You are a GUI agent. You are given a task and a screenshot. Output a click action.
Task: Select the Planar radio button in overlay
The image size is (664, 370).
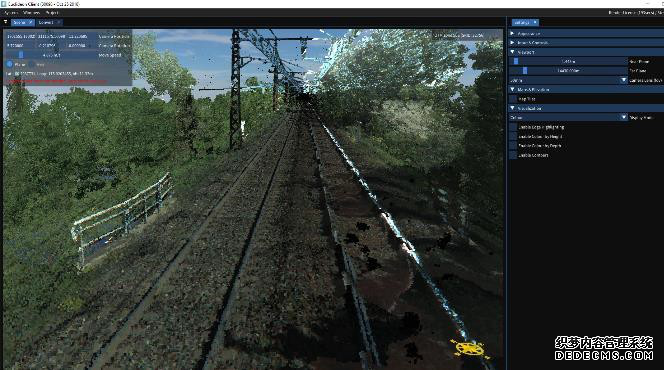pyautogui.click(x=10, y=64)
